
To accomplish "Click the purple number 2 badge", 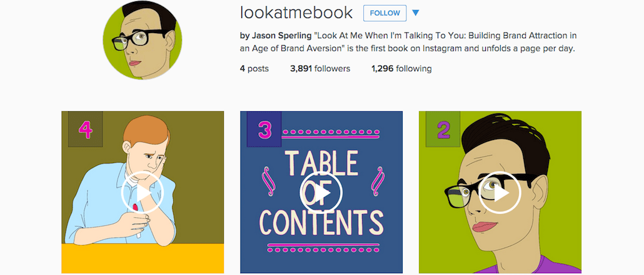I will [443, 129].
